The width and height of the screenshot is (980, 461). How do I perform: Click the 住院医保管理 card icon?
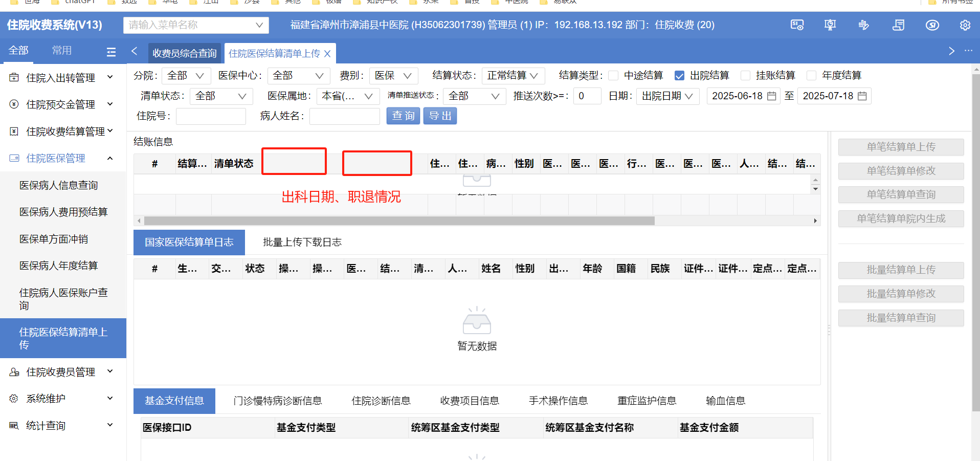pyautogui.click(x=14, y=158)
